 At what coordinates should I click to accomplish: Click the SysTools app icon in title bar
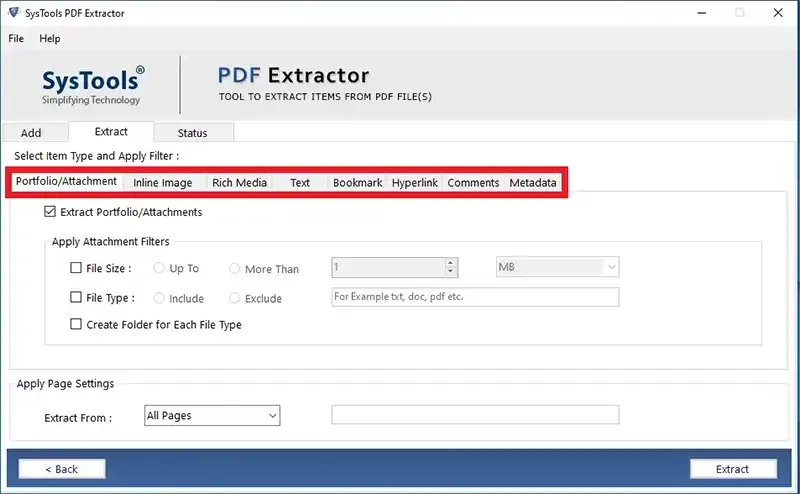point(13,13)
